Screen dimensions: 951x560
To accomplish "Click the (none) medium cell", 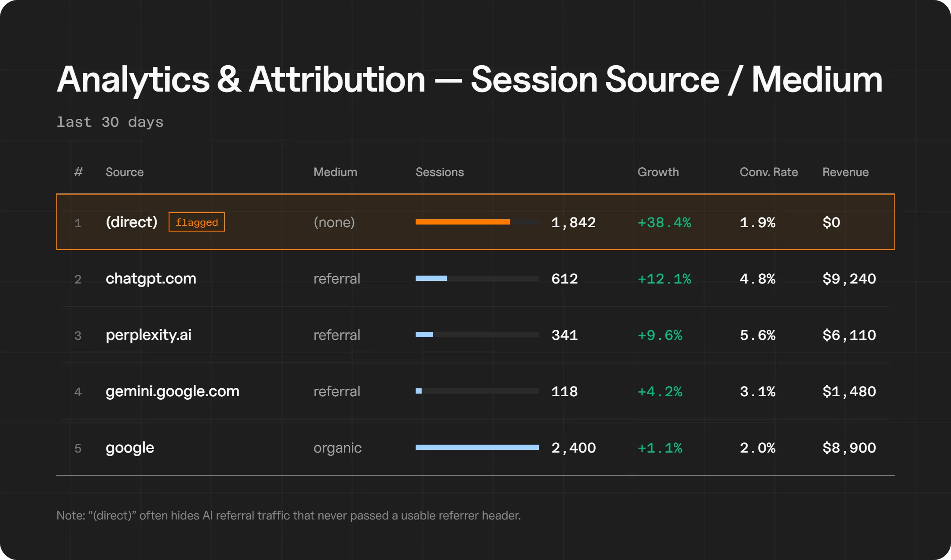I will tap(334, 222).
